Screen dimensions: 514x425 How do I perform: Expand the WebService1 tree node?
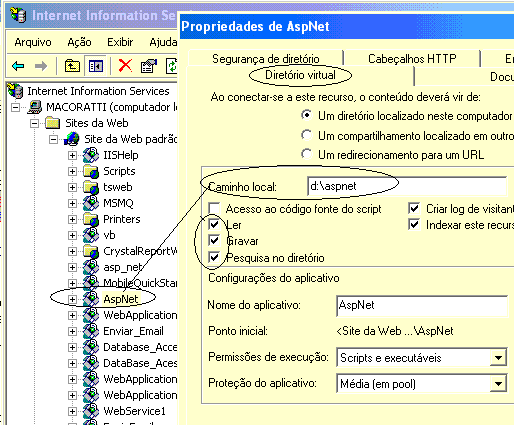[x=72, y=411]
